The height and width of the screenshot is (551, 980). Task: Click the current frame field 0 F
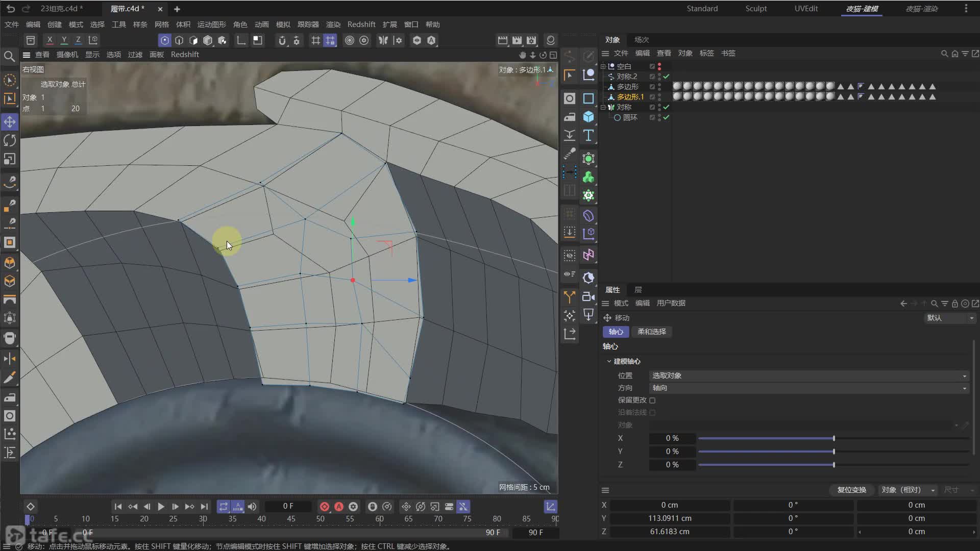click(x=288, y=506)
